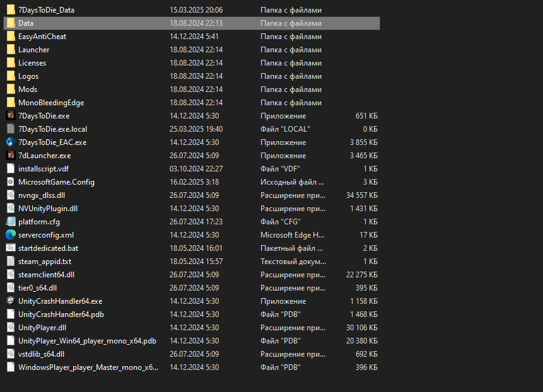The height and width of the screenshot is (392, 543).
Task: Click the 7dLauncher.exe icon
Action: point(11,156)
